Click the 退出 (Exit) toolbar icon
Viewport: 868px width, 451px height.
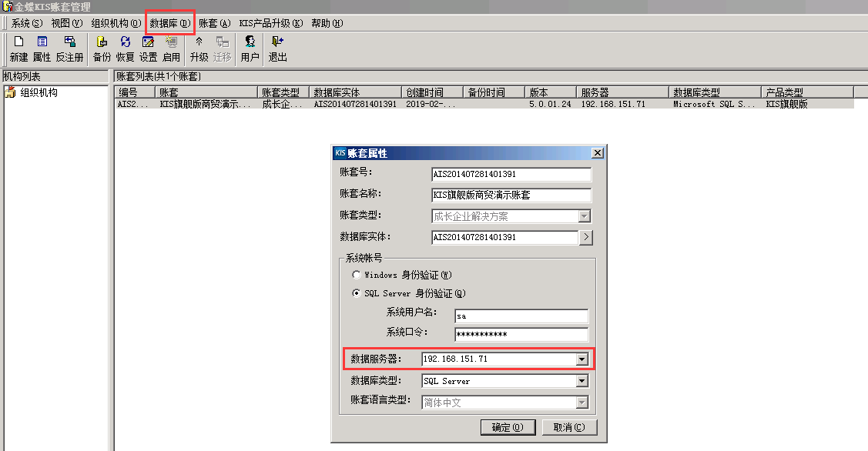coord(277,48)
